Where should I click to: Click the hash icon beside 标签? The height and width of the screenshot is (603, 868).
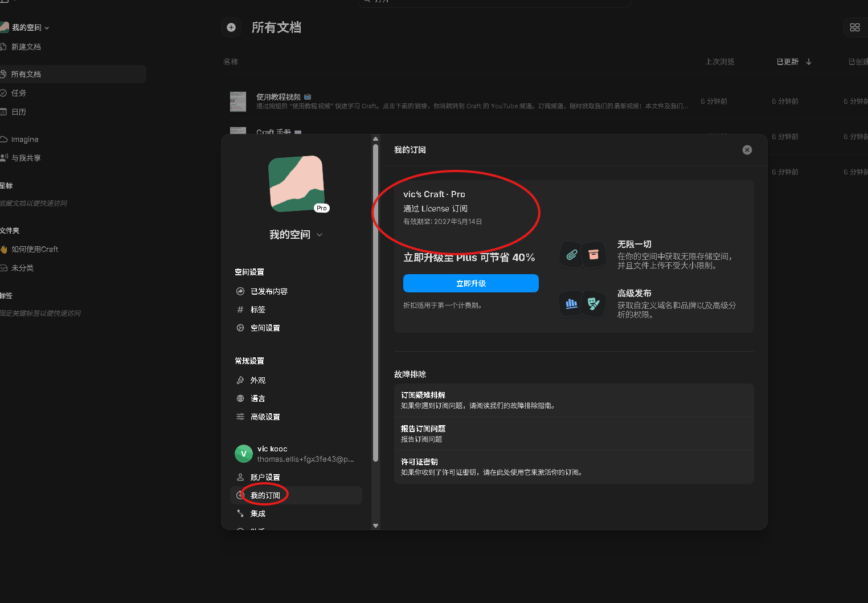pyautogui.click(x=240, y=309)
